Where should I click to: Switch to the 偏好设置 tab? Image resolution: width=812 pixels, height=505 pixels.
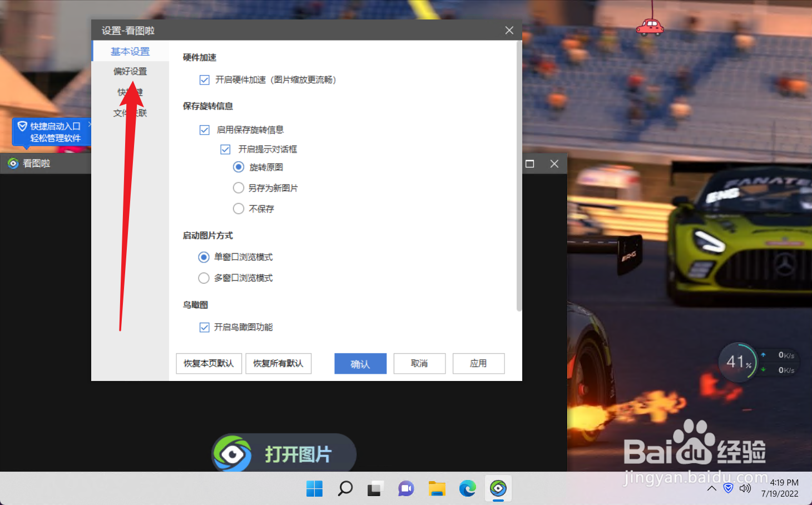130,71
